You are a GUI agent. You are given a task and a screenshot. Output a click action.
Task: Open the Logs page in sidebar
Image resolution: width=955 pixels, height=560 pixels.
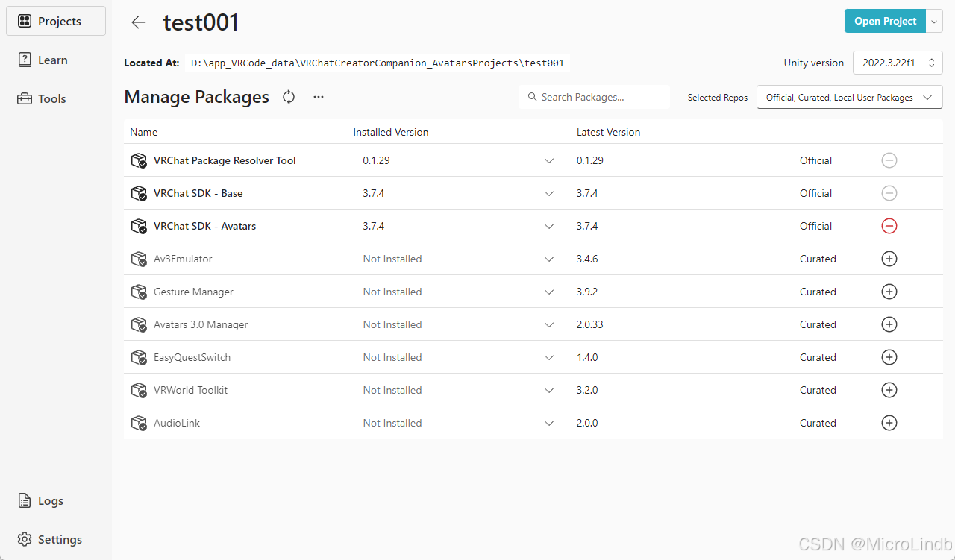(56, 501)
